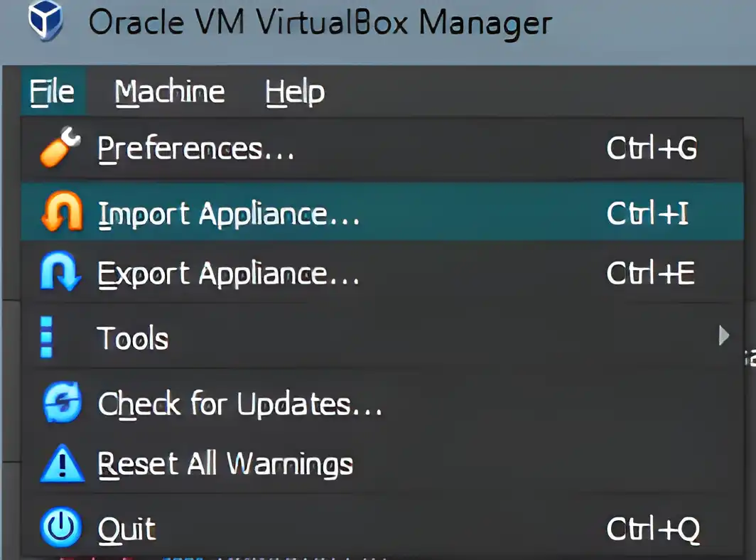
Task: Click the Tools blue list icon
Action: (46, 337)
